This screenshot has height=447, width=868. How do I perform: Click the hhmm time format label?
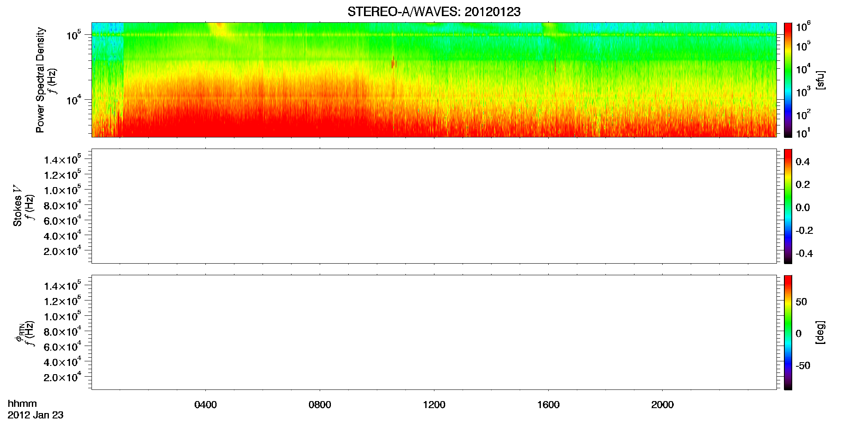(x=22, y=404)
